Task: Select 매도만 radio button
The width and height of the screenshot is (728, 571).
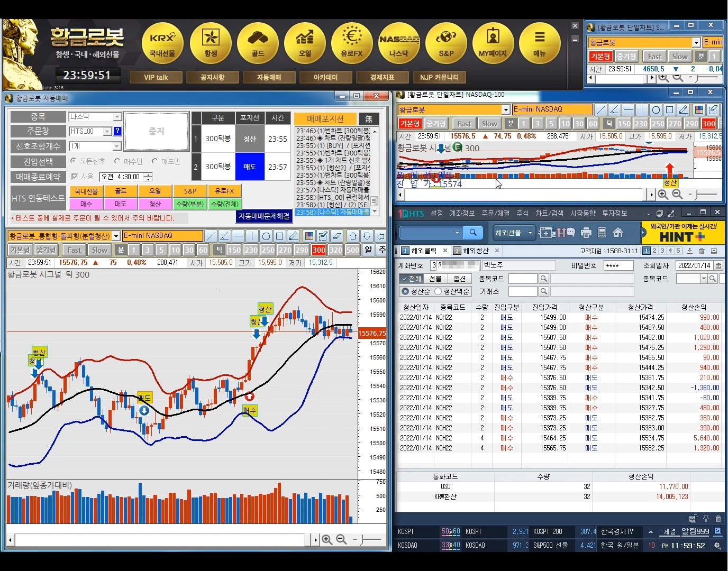Action: pyautogui.click(x=154, y=161)
